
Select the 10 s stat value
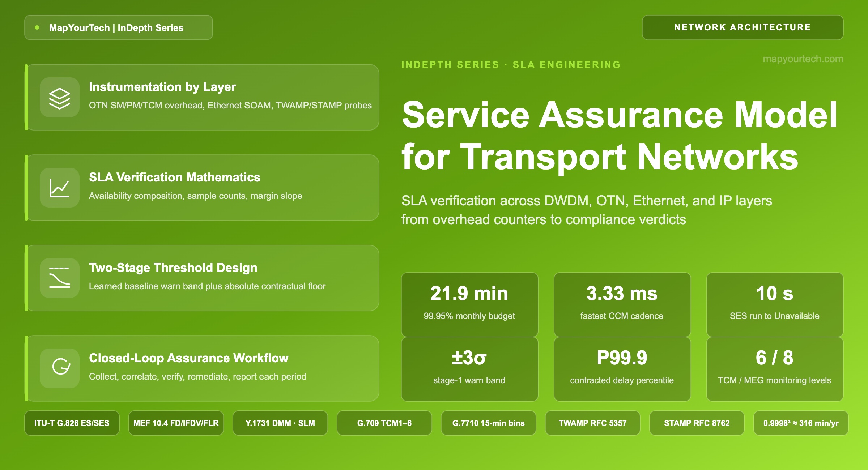pyautogui.click(x=775, y=293)
